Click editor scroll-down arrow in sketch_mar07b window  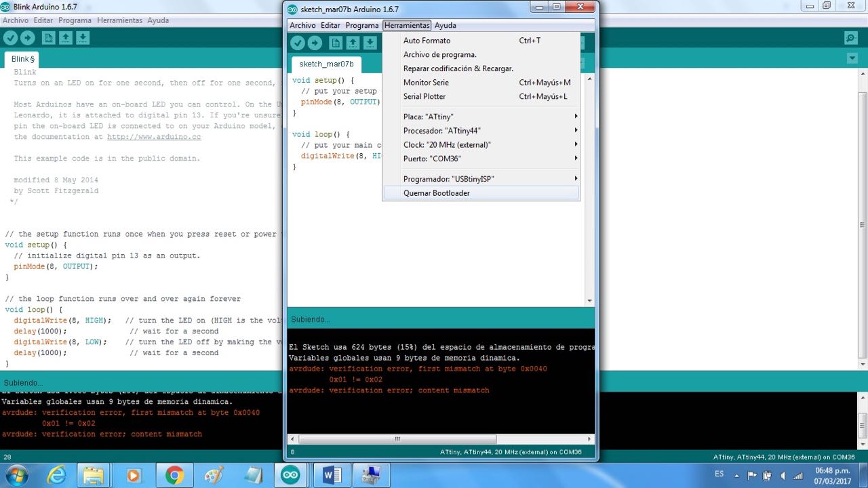(x=589, y=300)
